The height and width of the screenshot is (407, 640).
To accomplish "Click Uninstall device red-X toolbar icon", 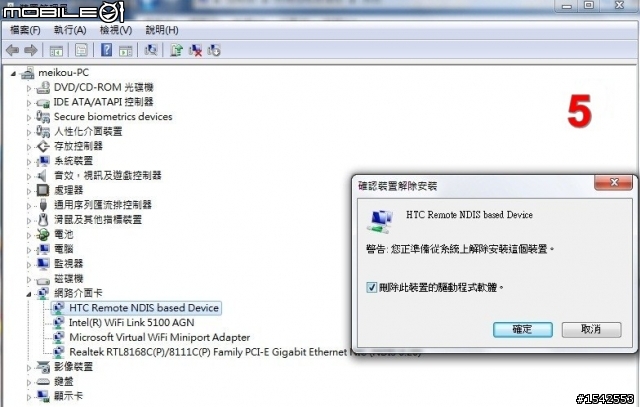I will coord(195,50).
